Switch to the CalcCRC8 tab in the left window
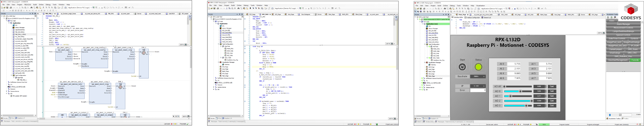Image resolution: width=644 pixels, height=126 pixels. point(171,14)
